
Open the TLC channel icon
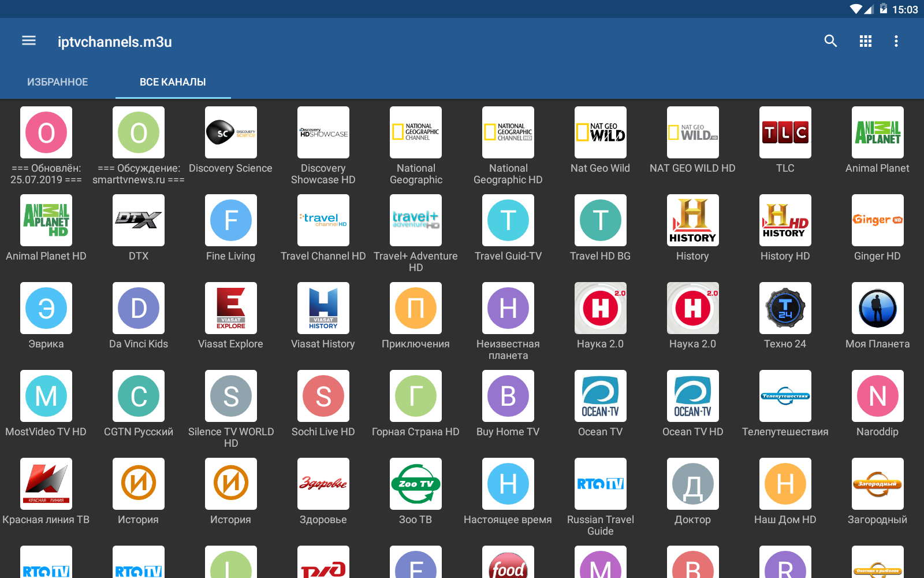tap(785, 132)
